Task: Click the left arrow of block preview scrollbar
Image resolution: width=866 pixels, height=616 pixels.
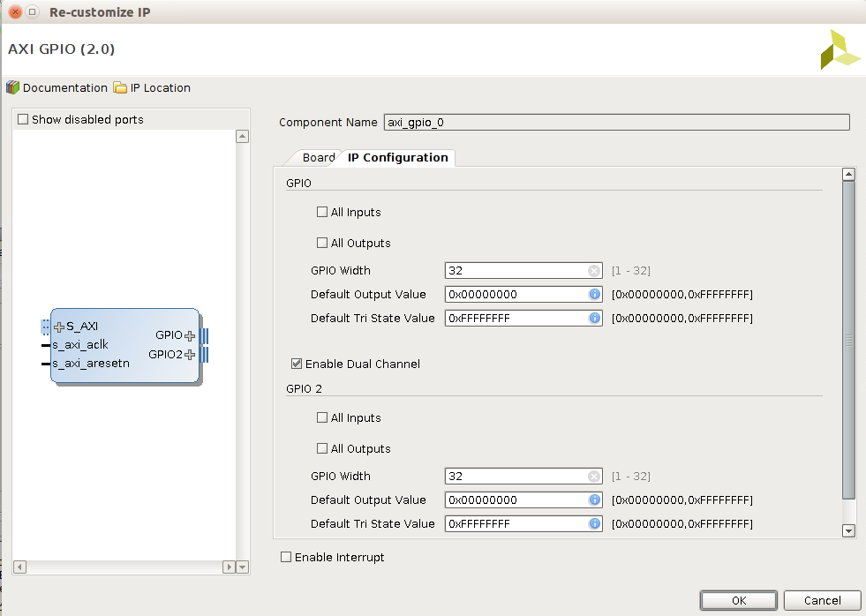Action: pyautogui.click(x=20, y=567)
